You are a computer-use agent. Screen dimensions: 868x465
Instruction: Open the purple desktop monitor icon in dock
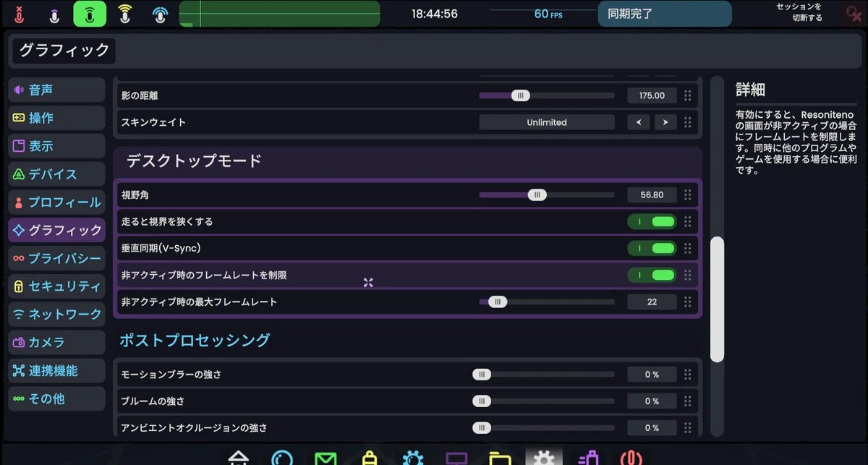456,458
